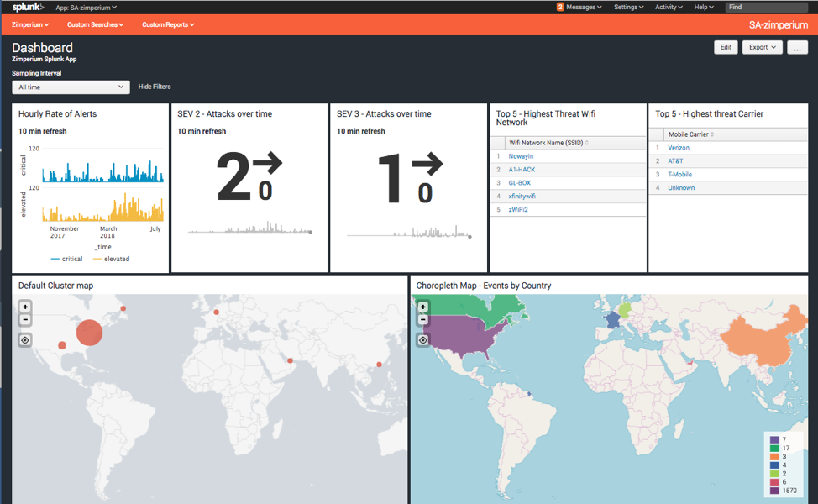Click the red cluster near Texas
818x504 pixels.
(62, 345)
